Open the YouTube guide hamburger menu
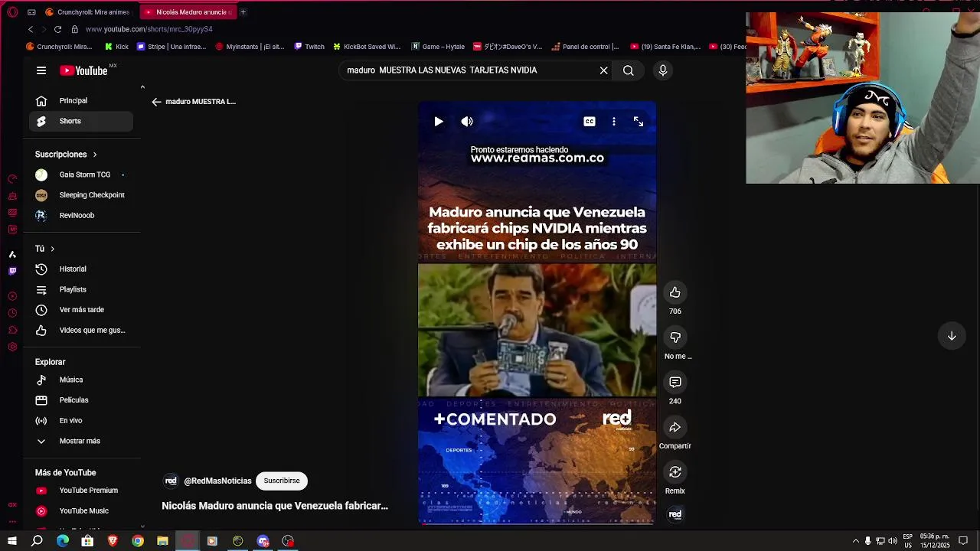The height and width of the screenshot is (551, 980). pos(41,70)
